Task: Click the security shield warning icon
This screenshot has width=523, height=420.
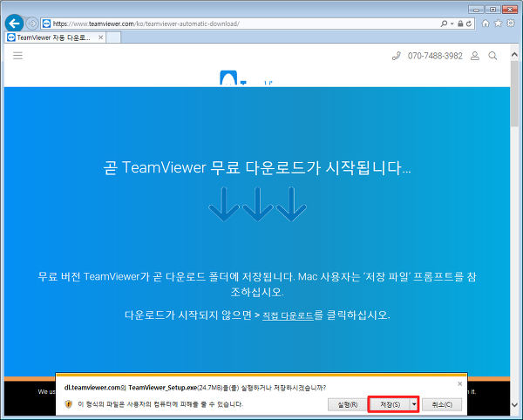Action: click(69, 404)
